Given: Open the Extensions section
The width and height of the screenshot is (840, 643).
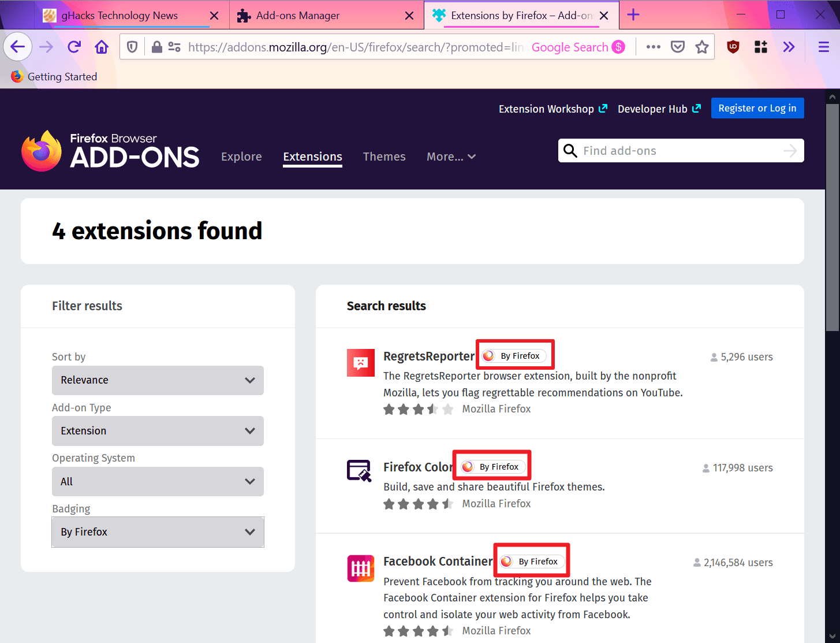Looking at the screenshot, I should point(312,157).
